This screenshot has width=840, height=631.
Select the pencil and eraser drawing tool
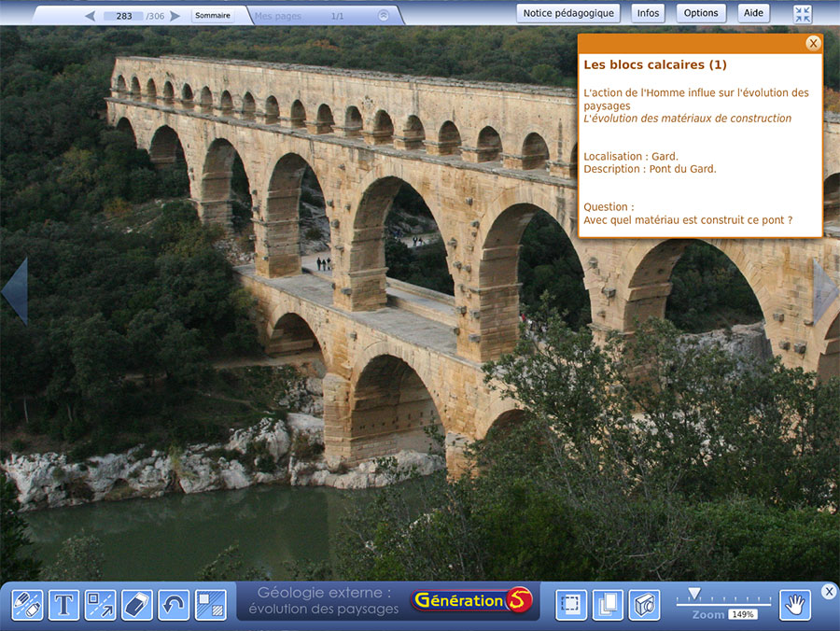(x=27, y=605)
